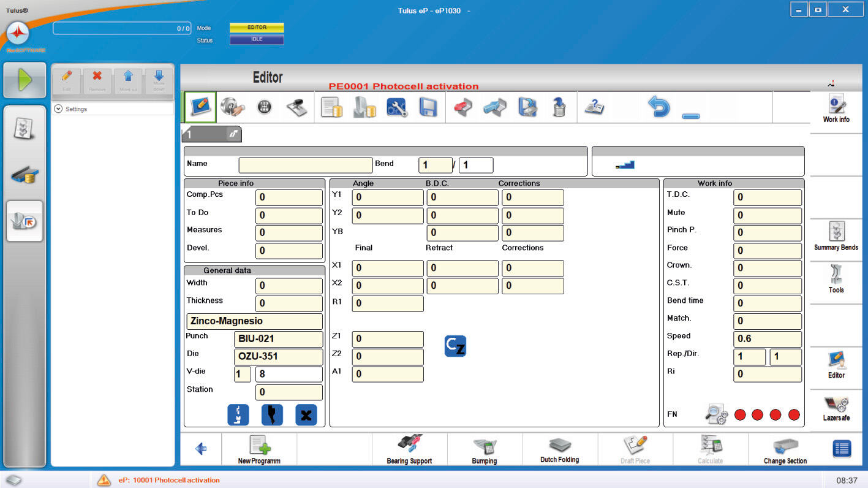This screenshot has width=868, height=488.
Task: Click the wrench tools toolbar icon
Action: (x=396, y=108)
